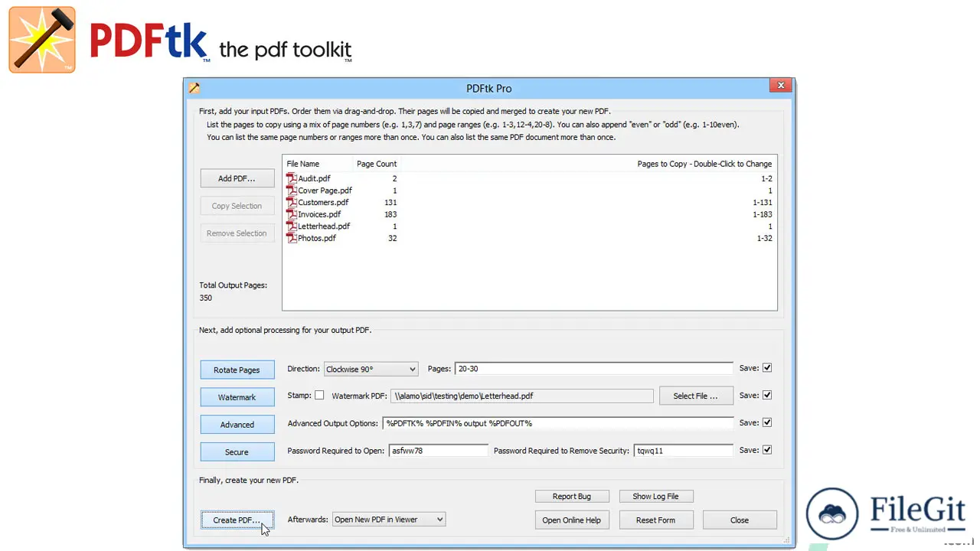Viewport: 980px width, 551px height.
Task: Click pages-to-copy value 1-2 for Audit.pdf
Action: pos(766,178)
